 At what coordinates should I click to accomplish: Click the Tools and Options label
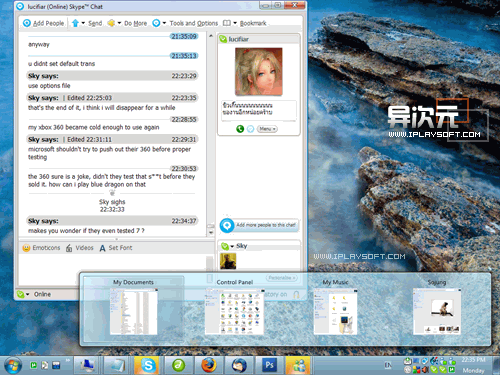click(x=194, y=23)
